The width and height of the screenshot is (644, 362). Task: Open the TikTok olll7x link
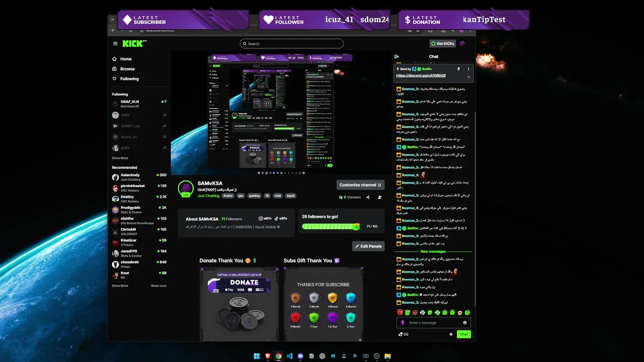(281, 219)
